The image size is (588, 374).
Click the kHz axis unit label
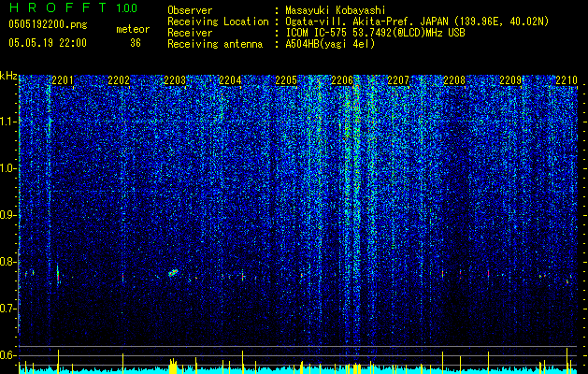8,76
